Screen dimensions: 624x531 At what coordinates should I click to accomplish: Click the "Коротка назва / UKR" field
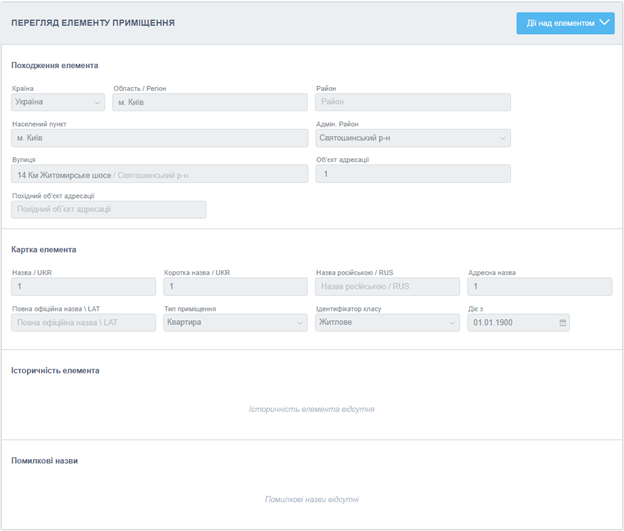(235, 287)
